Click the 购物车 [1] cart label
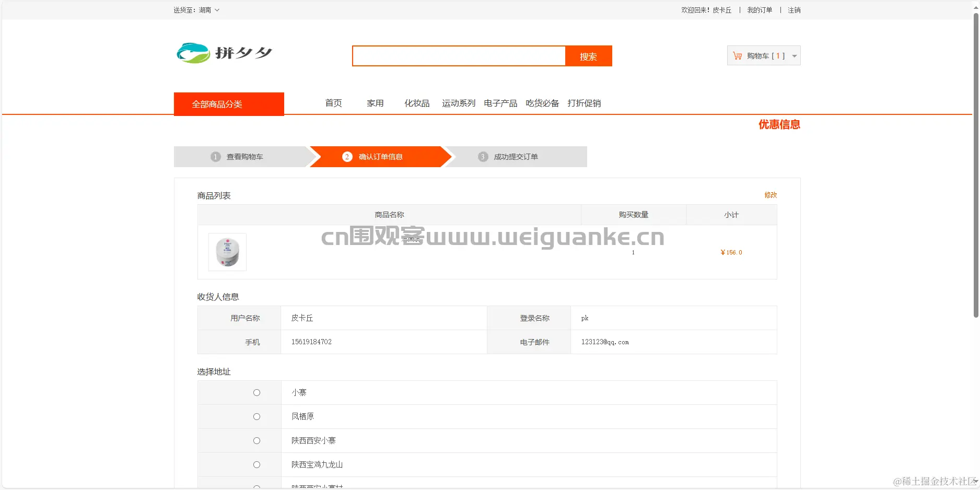Image resolution: width=980 pixels, height=490 pixels. [766, 56]
